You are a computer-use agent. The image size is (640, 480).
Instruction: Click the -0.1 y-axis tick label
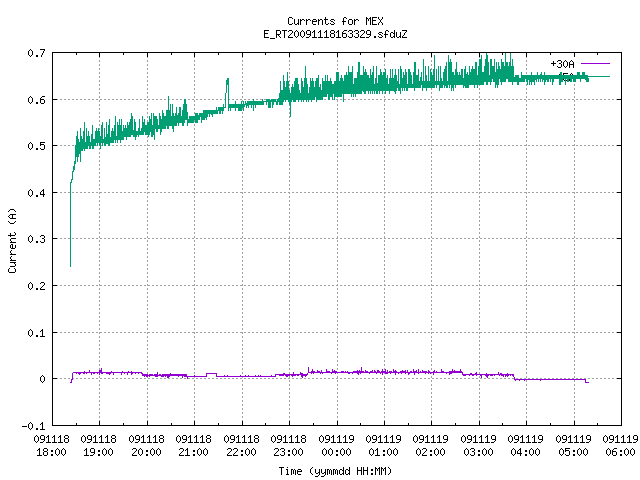[x=33, y=426]
